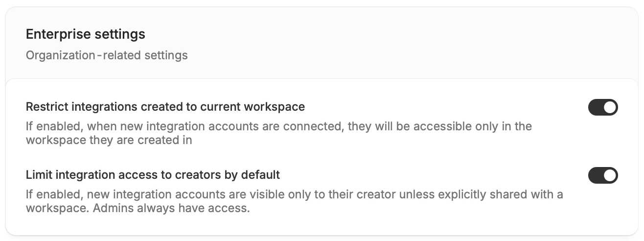
Task: Click the description under Restrict integrations setting
Action: [279, 133]
